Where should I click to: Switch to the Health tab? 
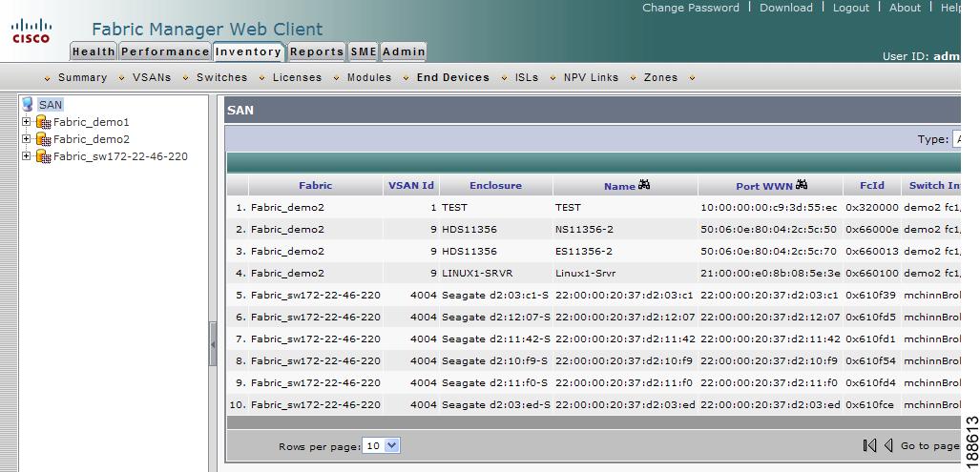point(94,51)
